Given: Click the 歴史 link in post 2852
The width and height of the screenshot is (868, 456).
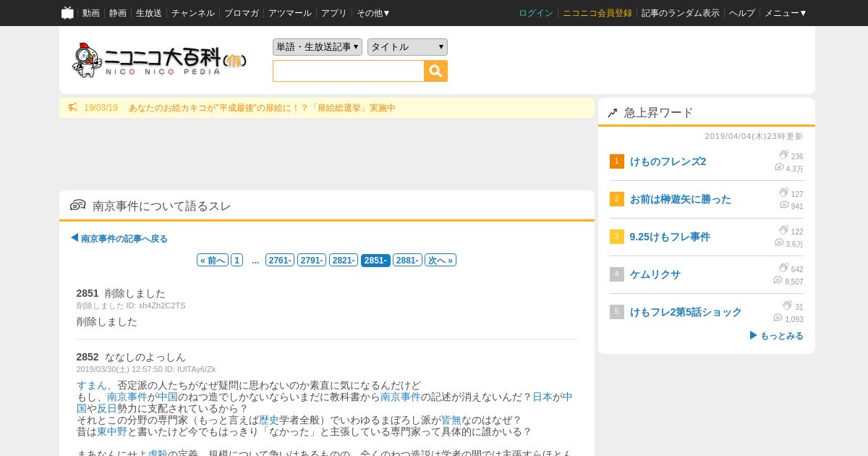Looking at the screenshot, I should 269,421.
